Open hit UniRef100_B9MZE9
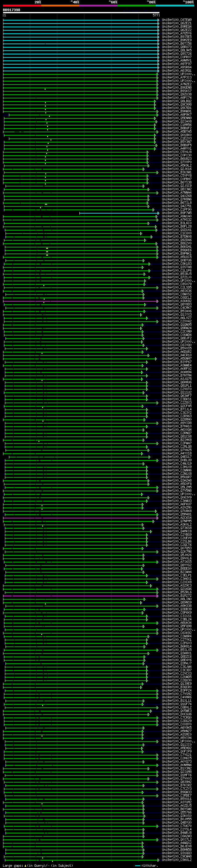The width and height of the screenshot is (197, 868). coord(176,40)
